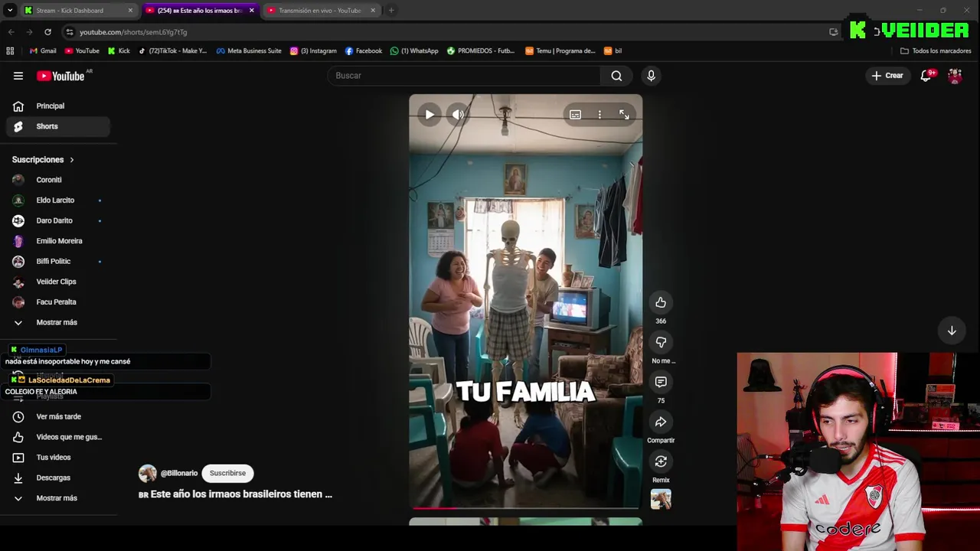Open the notifications bell

tap(926, 76)
